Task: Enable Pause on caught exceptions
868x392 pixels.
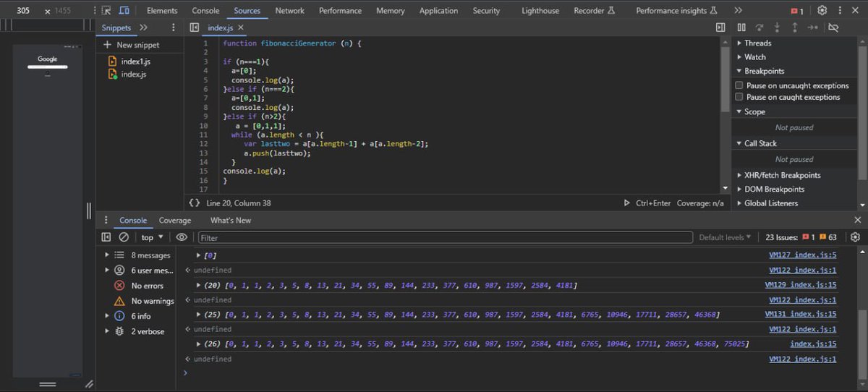Action: [739, 97]
